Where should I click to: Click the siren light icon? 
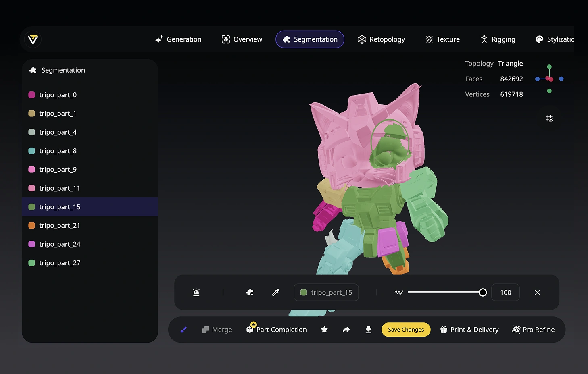click(x=196, y=293)
